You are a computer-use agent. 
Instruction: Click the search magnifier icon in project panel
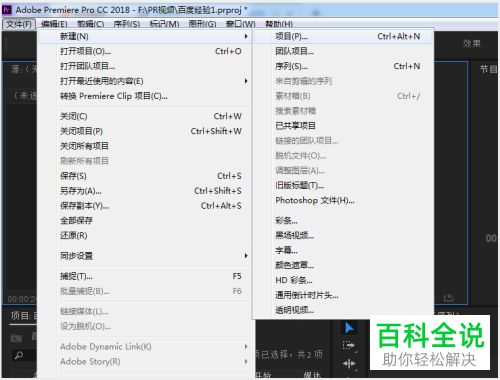[19, 355]
